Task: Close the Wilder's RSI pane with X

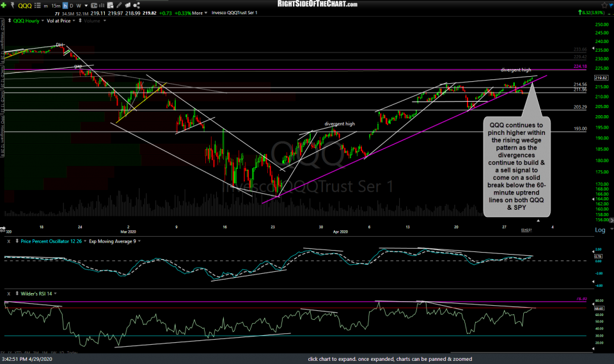Action: coord(8,294)
